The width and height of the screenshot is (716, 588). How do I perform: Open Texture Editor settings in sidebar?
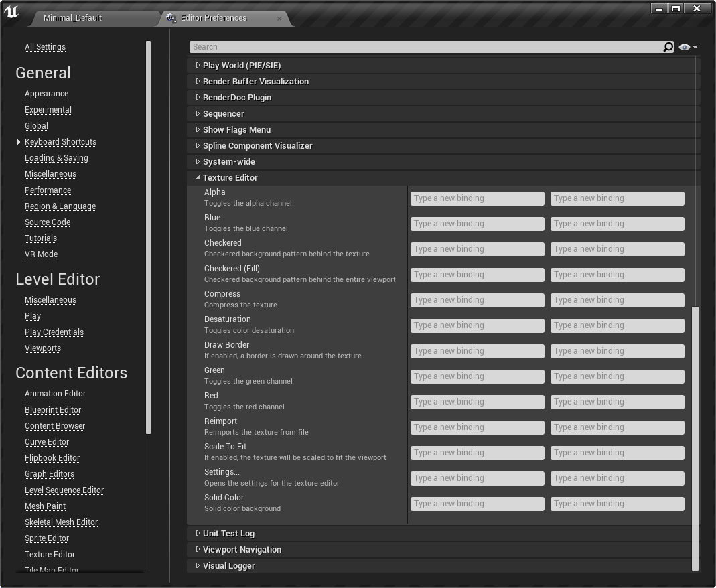(x=50, y=555)
